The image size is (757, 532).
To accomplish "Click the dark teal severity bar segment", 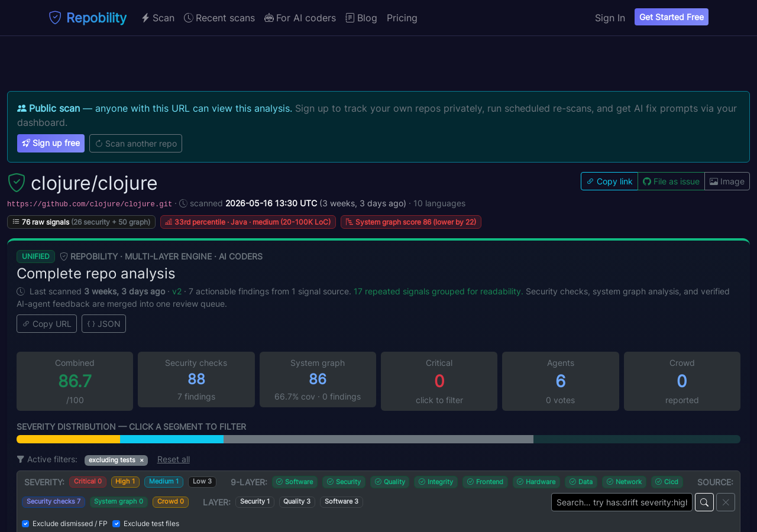I will tap(637, 439).
